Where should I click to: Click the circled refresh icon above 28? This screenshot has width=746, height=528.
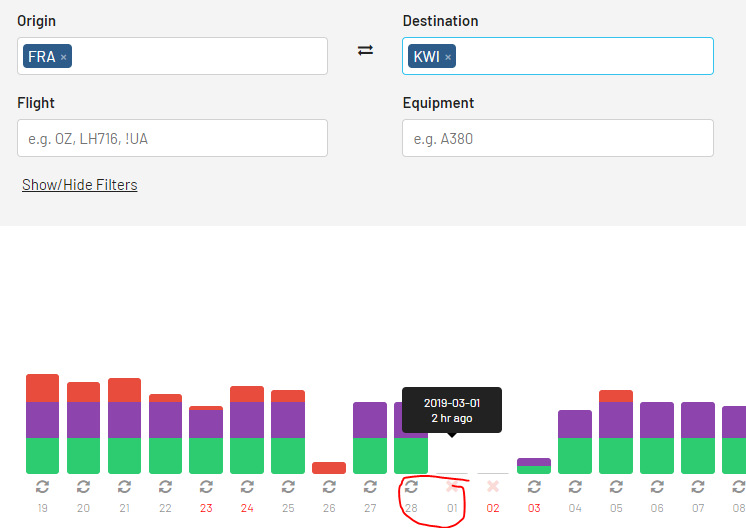[411, 486]
